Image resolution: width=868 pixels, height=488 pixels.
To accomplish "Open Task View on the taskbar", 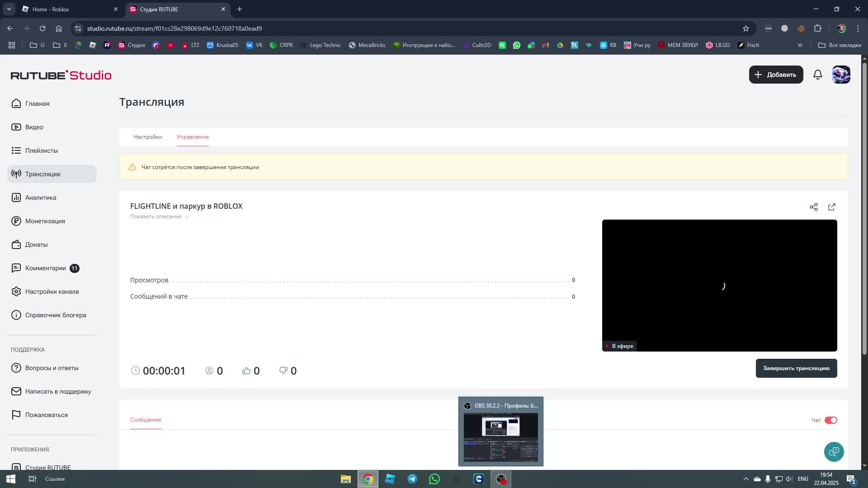I will (x=33, y=479).
